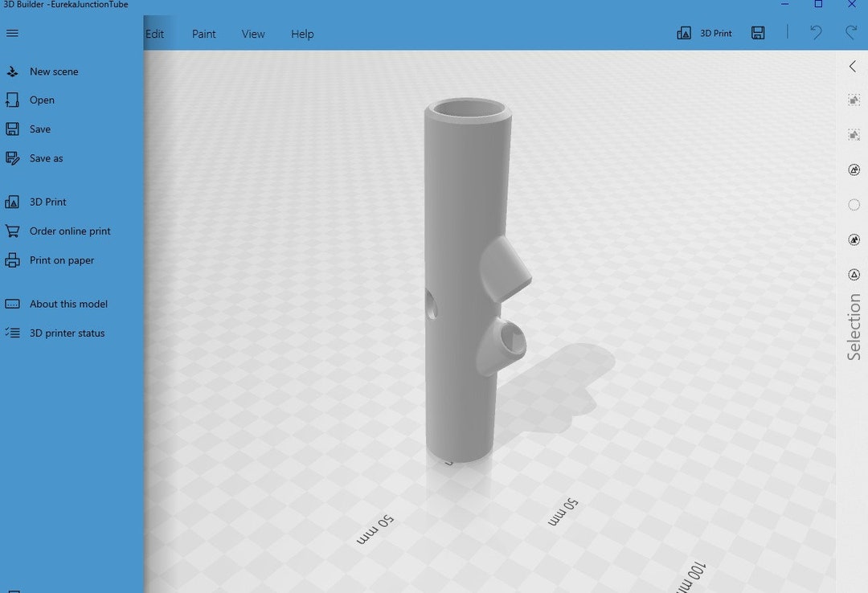Switch to the Edit tab
This screenshot has width=868, height=593.
pos(154,33)
